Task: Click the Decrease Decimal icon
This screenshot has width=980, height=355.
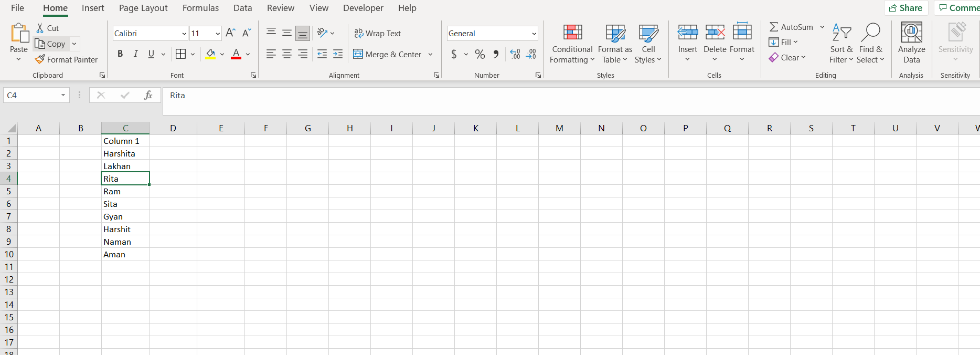Action: (x=531, y=54)
